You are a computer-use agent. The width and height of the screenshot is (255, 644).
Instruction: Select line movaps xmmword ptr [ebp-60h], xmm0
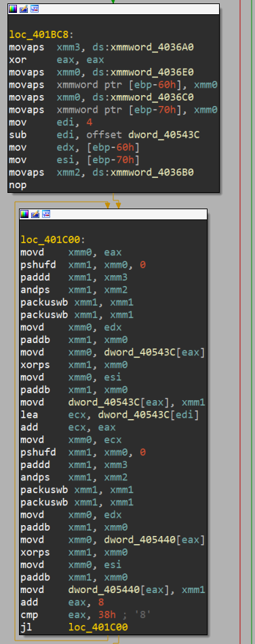tap(113, 85)
